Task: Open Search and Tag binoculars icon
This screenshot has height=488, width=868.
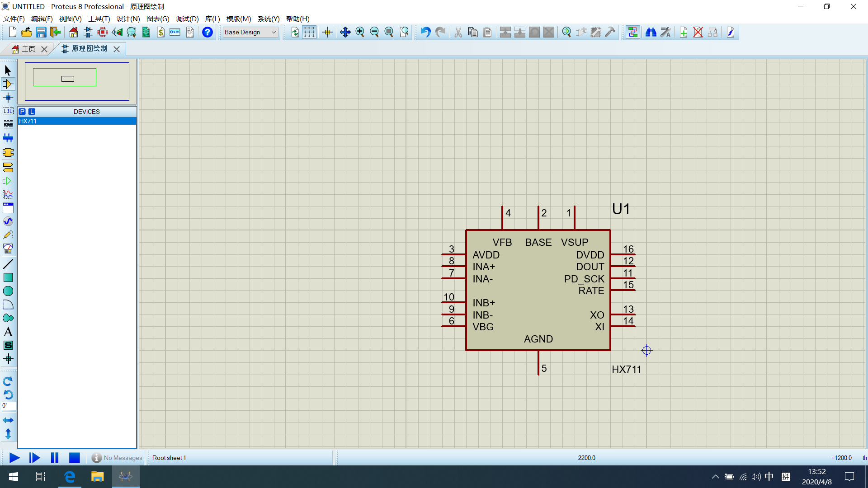Action: [x=651, y=32]
